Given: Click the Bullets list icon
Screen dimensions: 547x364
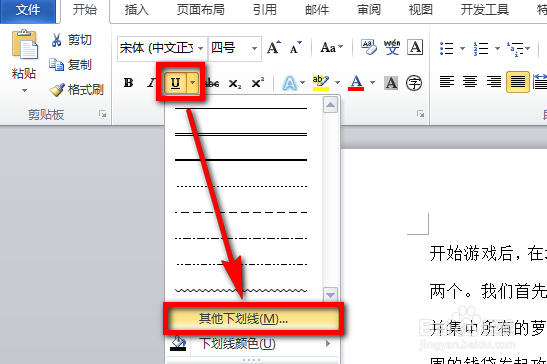Looking at the screenshot, I should coord(447,48).
